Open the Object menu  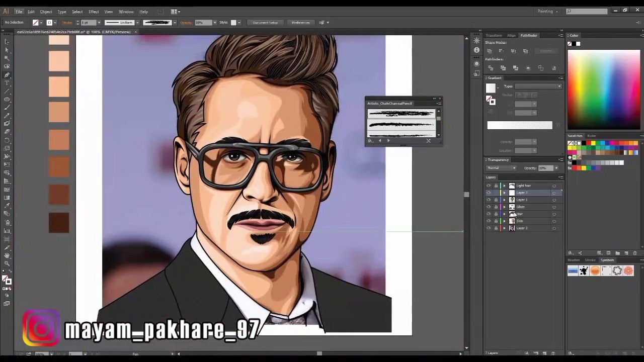46,12
